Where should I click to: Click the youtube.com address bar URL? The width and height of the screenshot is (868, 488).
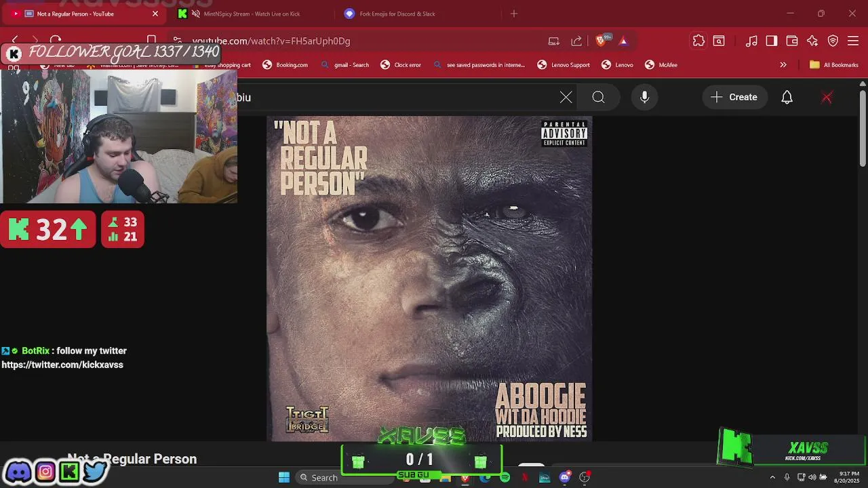(x=271, y=41)
